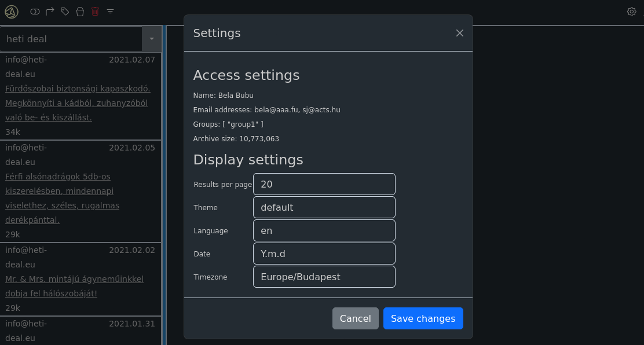Screen dimensions: 644x345
Task: Click the toggle switch icon in the toolbar
Action: point(35,11)
